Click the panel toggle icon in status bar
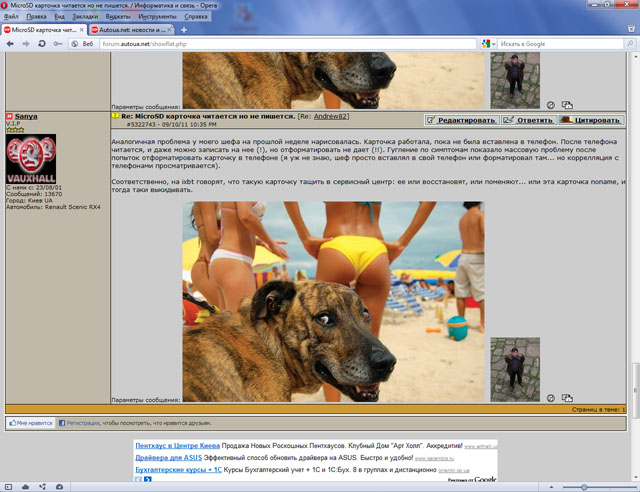The width and height of the screenshot is (640, 492). pyautogui.click(x=8, y=486)
